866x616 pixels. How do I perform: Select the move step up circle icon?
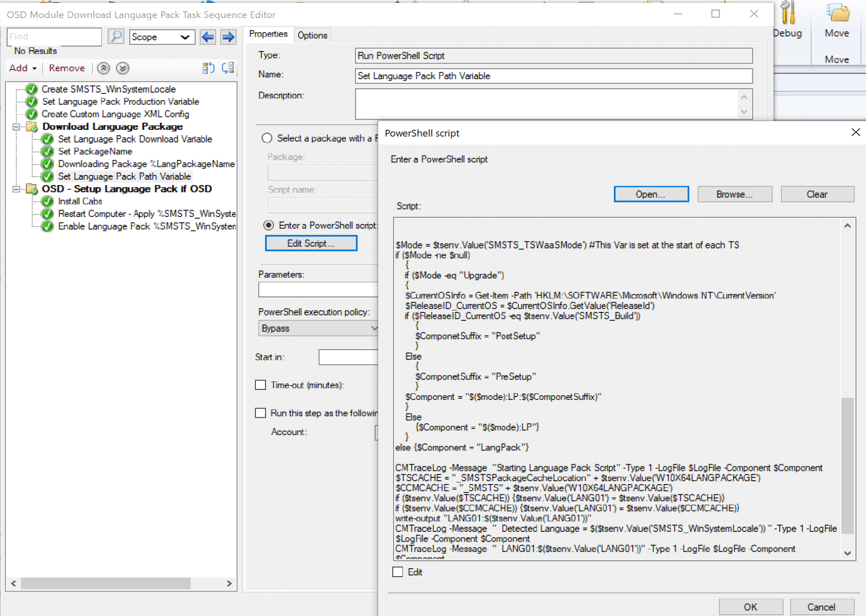[x=103, y=68]
